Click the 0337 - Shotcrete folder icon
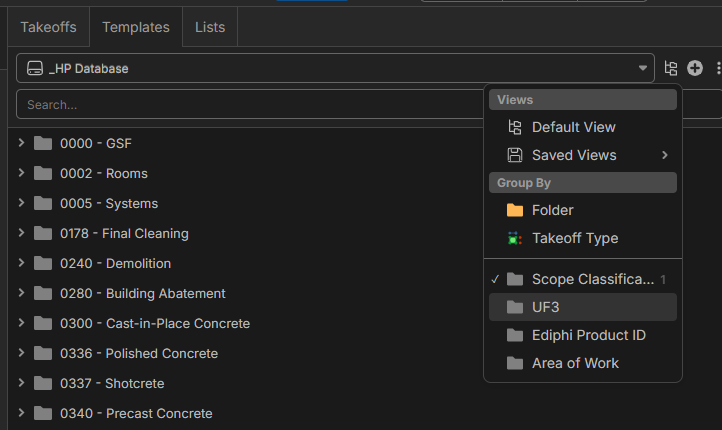This screenshot has width=722, height=430. tap(43, 383)
